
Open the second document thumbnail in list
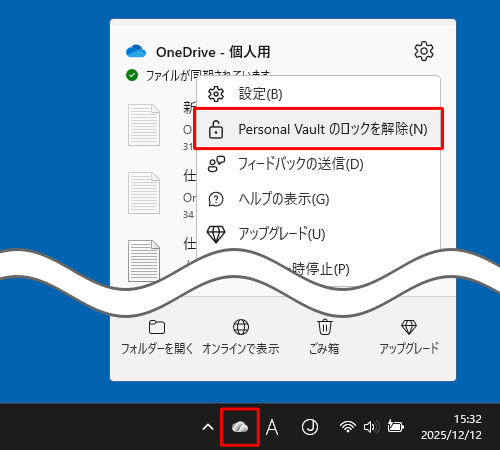(x=144, y=193)
